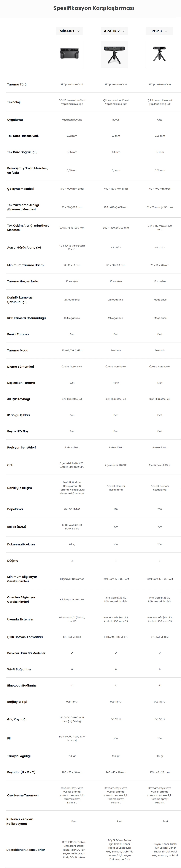Click the 48 Megapiksel RGB camera value
The width and height of the screenshot is (181, 868).
(x=72, y=318)
